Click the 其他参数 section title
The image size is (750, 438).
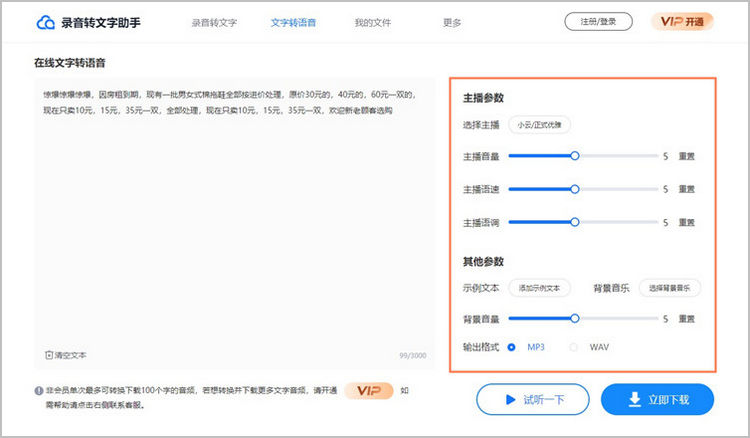tap(483, 262)
